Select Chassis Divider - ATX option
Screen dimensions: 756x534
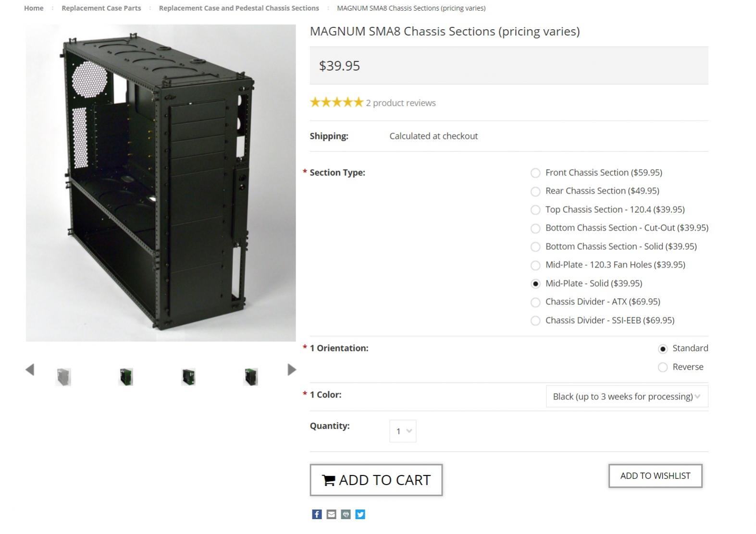535,302
